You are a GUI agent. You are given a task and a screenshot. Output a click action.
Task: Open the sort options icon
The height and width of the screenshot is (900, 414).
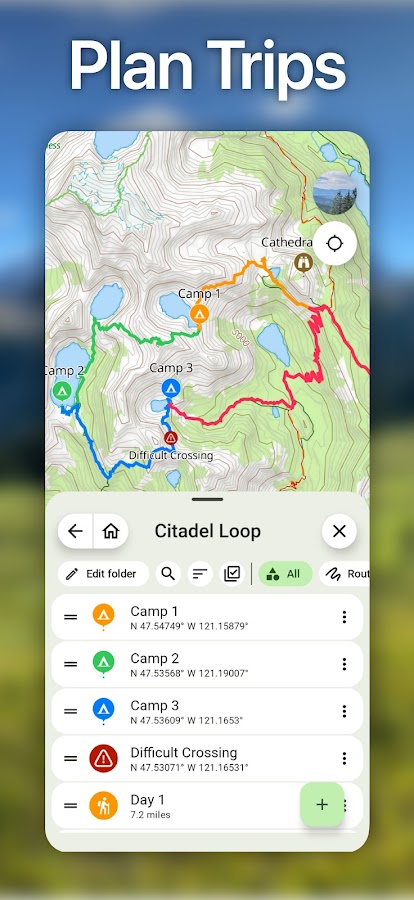(x=200, y=573)
